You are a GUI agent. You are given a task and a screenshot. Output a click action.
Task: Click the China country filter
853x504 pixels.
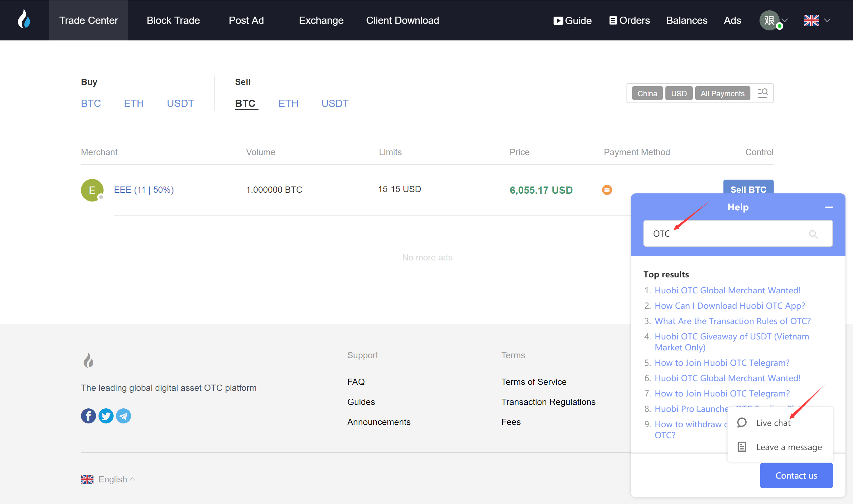pos(647,93)
